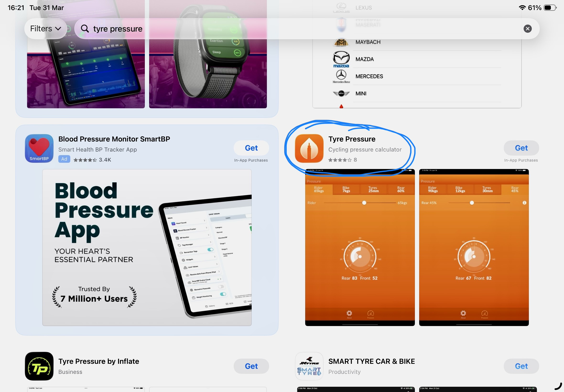The height and width of the screenshot is (392, 564).
Task: Open Tyre Pressure by Inflate TP icon
Action: pos(39,366)
